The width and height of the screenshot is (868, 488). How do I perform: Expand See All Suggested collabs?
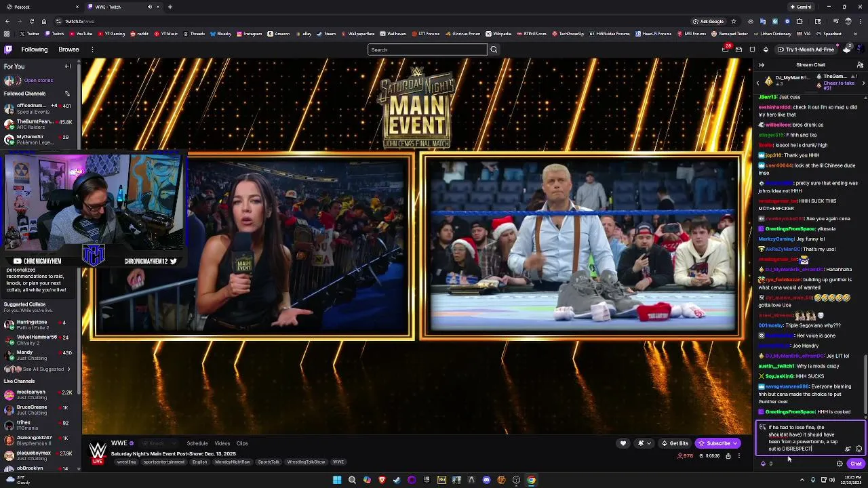coord(37,369)
